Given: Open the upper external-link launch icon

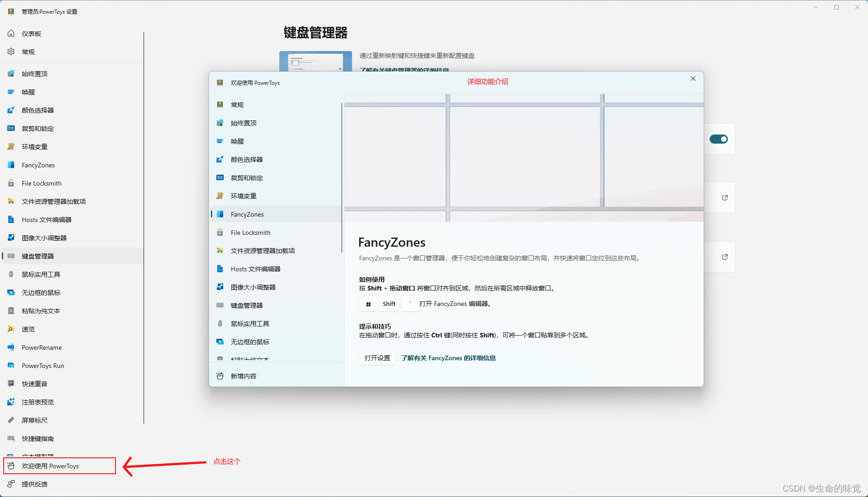Looking at the screenshot, I should pyautogui.click(x=725, y=197).
